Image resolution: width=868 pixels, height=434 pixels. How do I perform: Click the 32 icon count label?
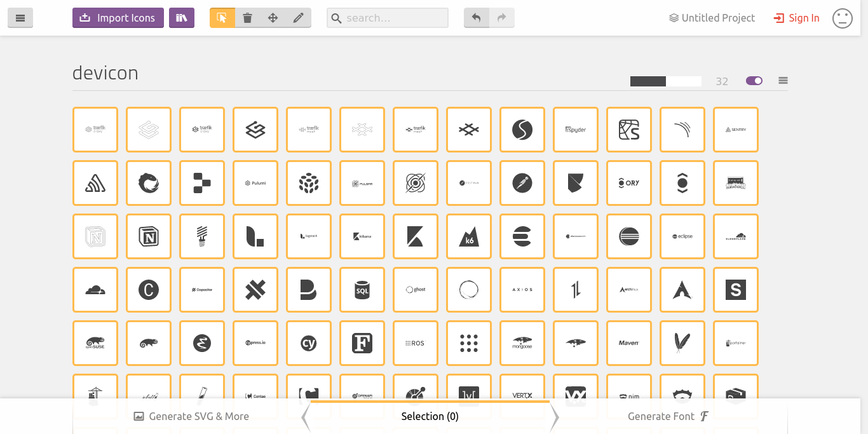point(722,81)
